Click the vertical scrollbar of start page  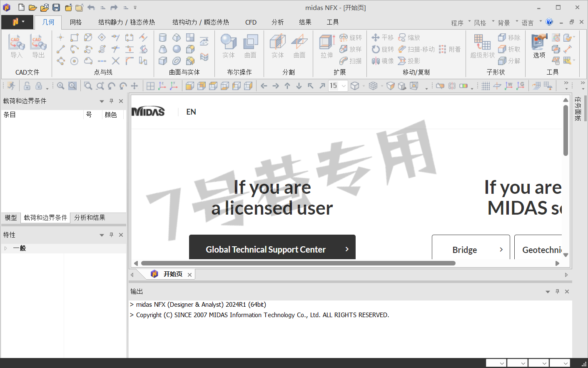[x=566, y=130]
